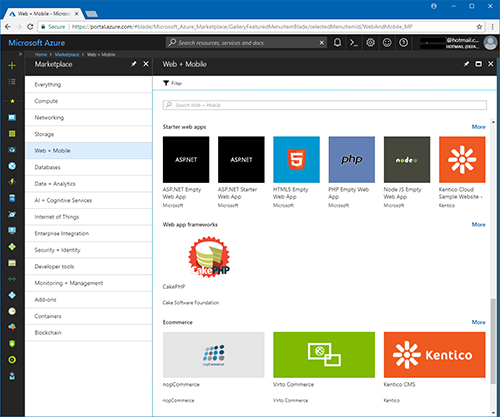The image size is (500, 417).
Task: Open Blockchain category
Action: click(89, 333)
